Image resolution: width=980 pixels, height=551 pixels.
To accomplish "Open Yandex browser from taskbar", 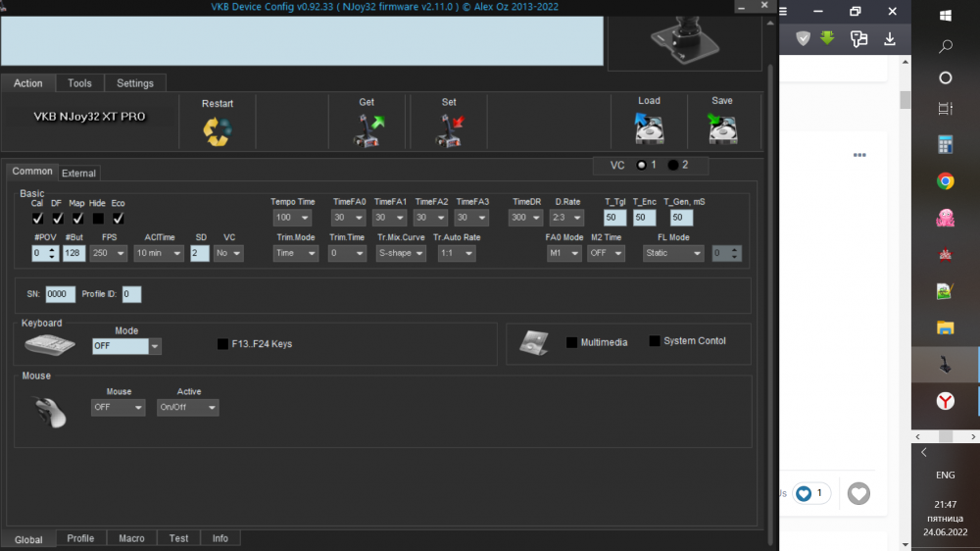I will click(x=945, y=401).
